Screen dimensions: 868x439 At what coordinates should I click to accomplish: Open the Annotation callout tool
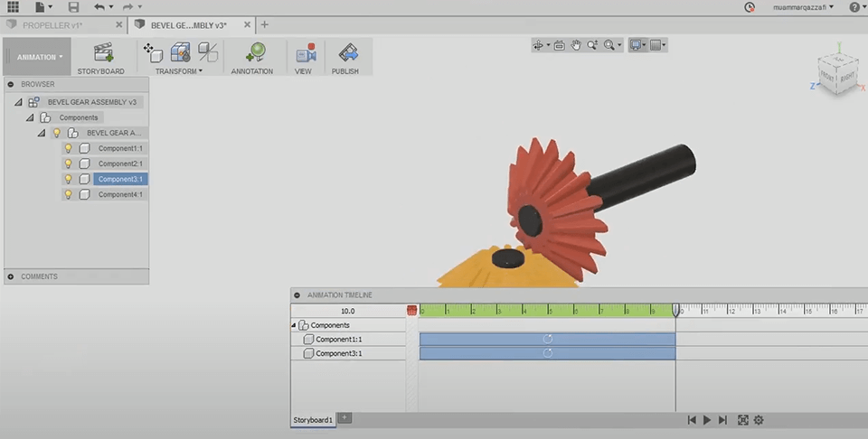(254, 52)
